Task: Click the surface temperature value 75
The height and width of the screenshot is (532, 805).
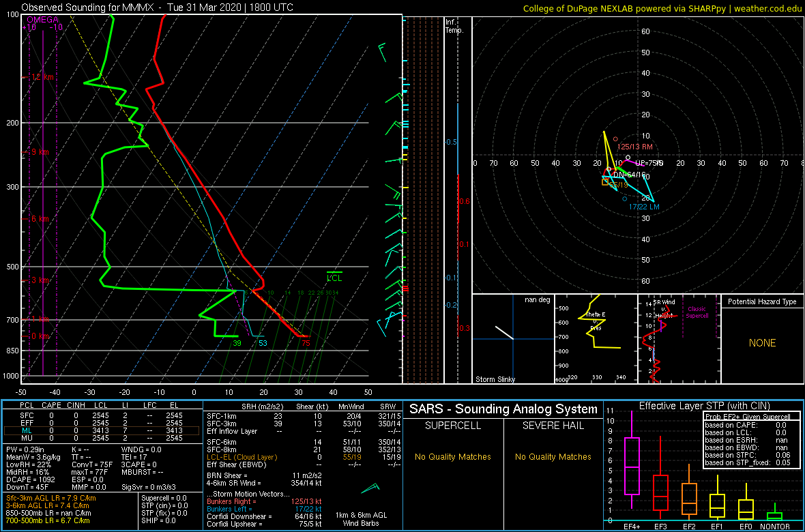Action: (x=306, y=344)
